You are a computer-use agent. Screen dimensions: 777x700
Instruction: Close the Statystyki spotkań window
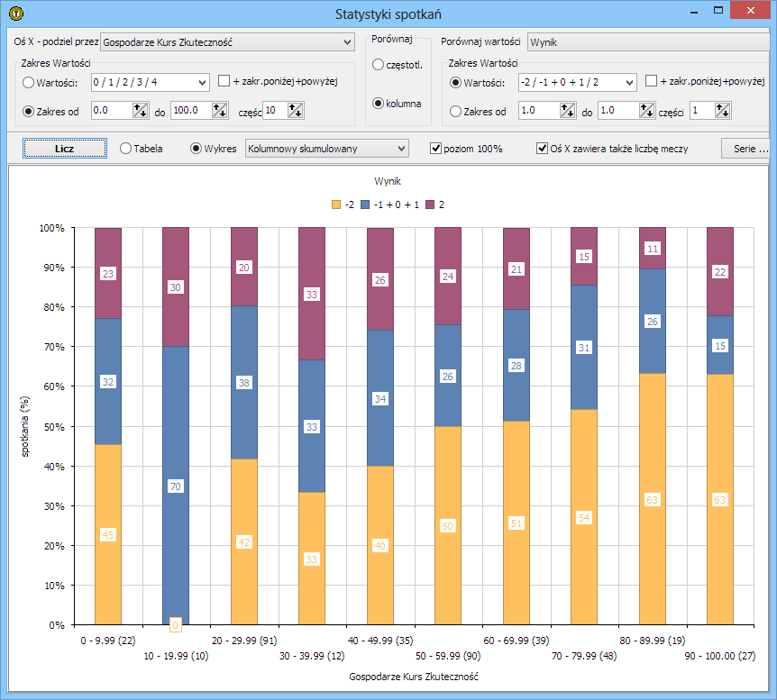[x=751, y=11]
